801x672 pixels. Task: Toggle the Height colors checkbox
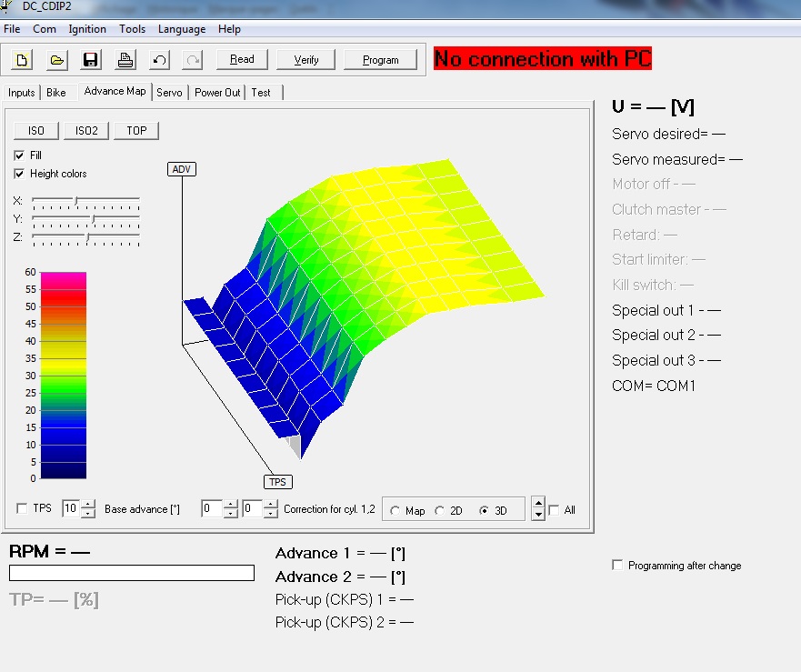(20, 174)
